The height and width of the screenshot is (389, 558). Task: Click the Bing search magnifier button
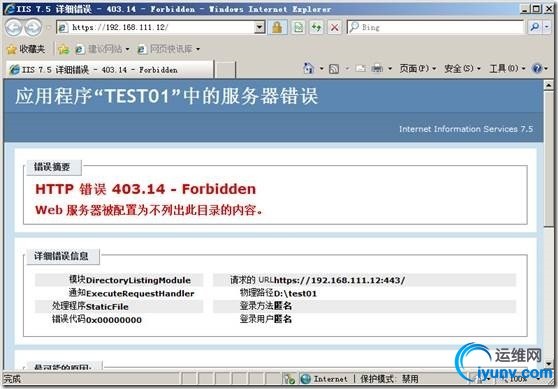pyautogui.click(x=535, y=27)
